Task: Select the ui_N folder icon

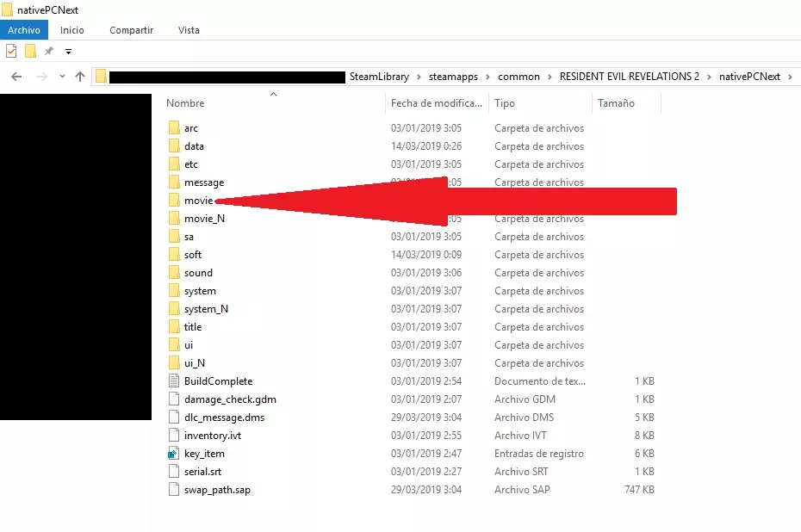Action: click(174, 363)
